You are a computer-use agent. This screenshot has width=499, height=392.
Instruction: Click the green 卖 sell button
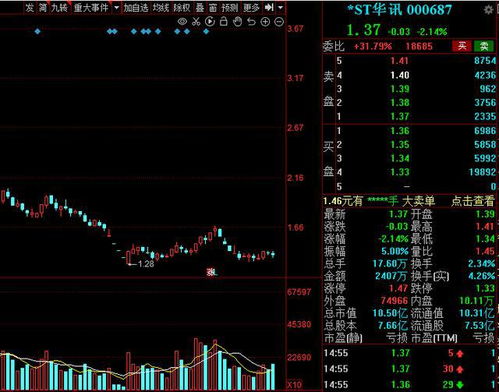tap(484, 46)
